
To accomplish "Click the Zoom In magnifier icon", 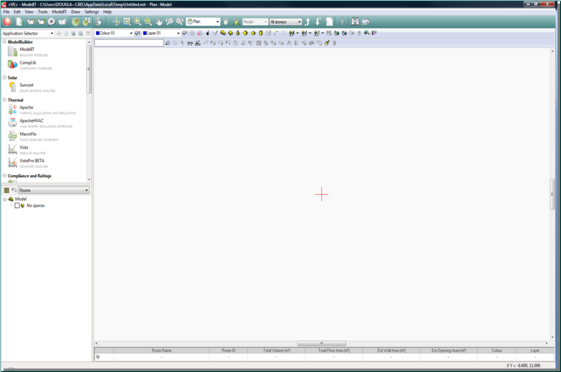I will [x=137, y=22].
